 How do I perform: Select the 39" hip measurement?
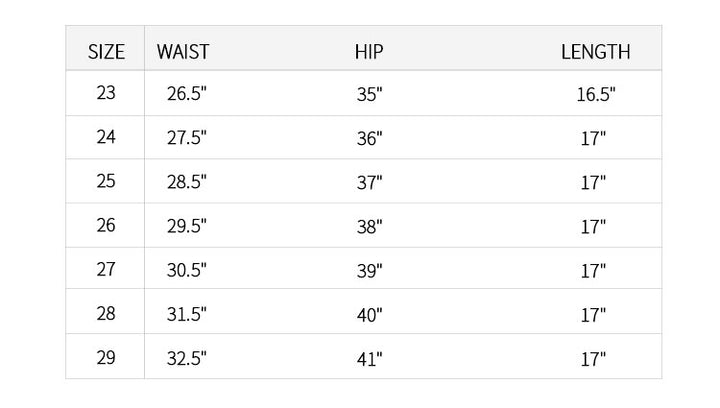(369, 271)
